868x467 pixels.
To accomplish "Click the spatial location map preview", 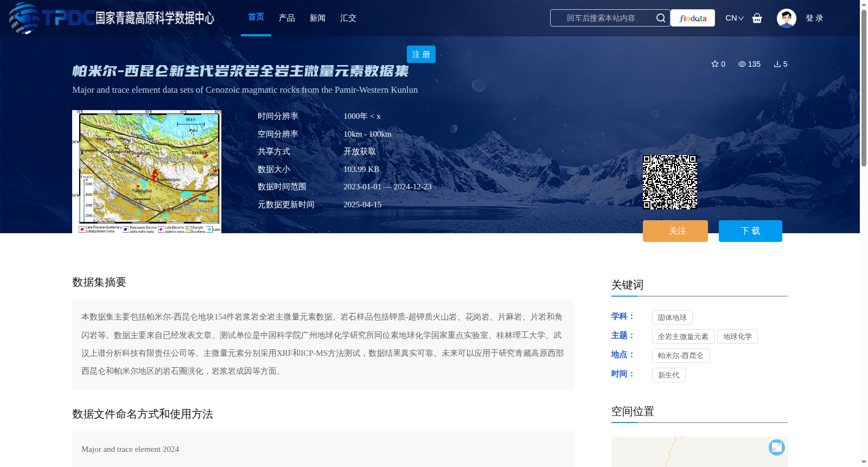I will pos(699,451).
